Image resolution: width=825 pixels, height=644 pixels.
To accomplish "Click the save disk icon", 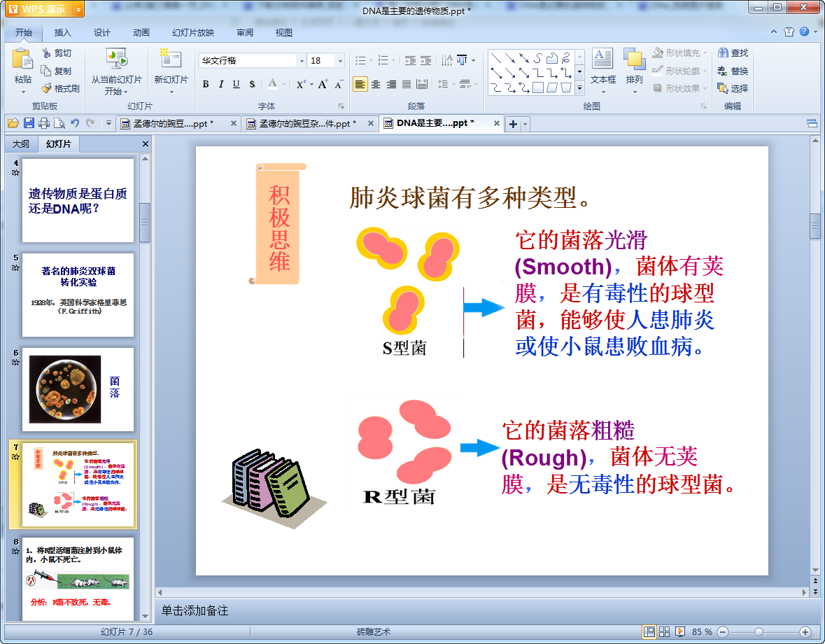I will click(x=29, y=123).
